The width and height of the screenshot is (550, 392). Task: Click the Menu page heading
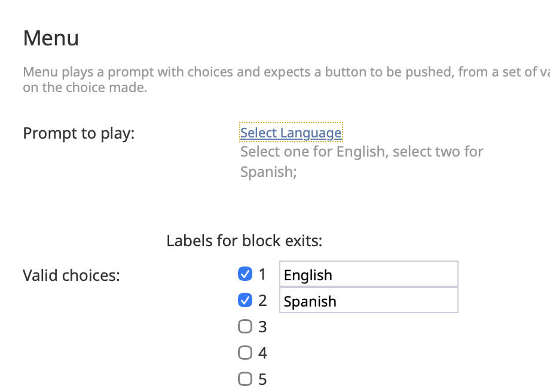point(51,39)
